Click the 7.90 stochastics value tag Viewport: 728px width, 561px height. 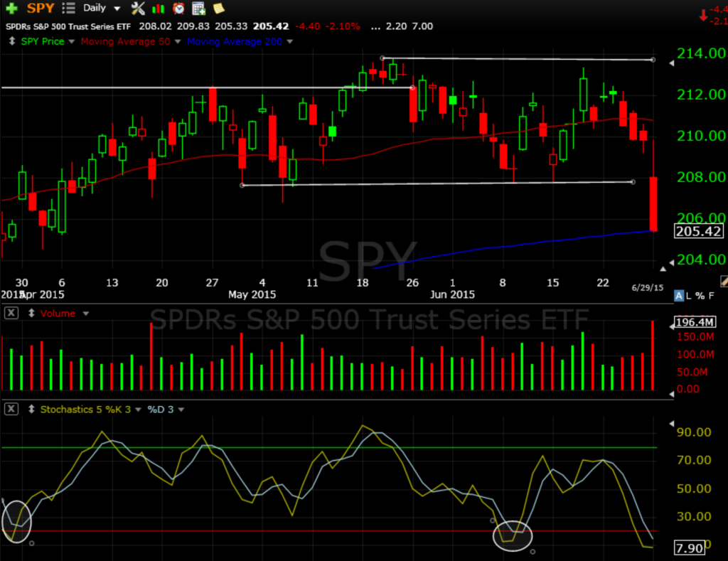pos(690,548)
